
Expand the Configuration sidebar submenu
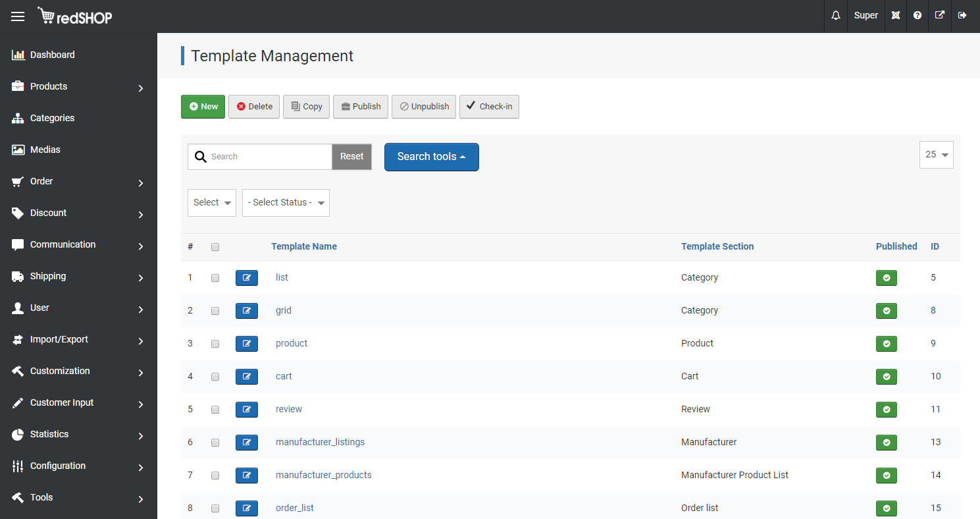[x=141, y=467]
